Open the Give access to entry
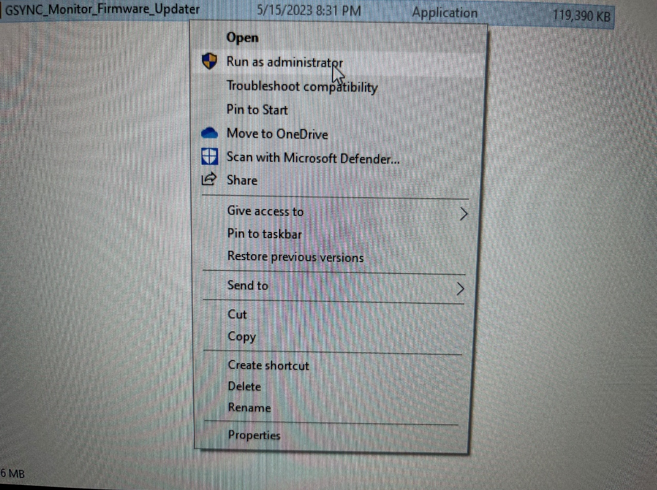 click(x=265, y=211)
